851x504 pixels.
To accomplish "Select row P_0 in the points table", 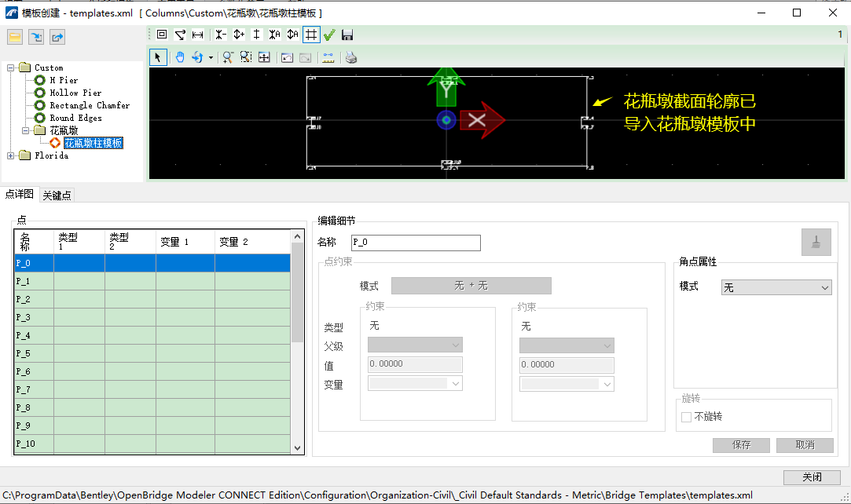I will [152, 263].
